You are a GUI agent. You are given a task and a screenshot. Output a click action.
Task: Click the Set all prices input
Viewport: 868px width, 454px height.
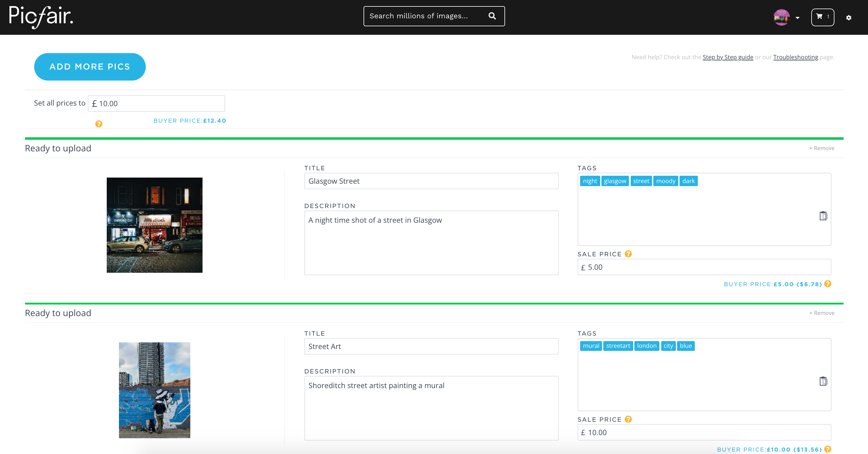156,103
